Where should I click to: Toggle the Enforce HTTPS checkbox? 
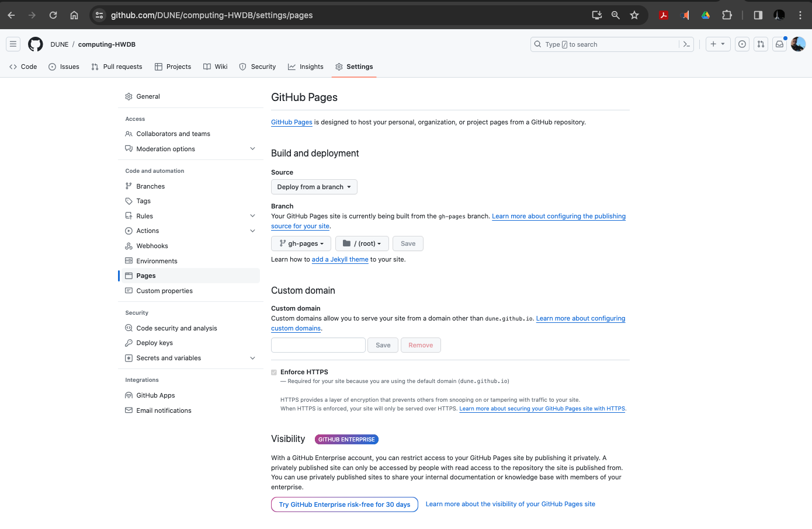coord(274,373)
